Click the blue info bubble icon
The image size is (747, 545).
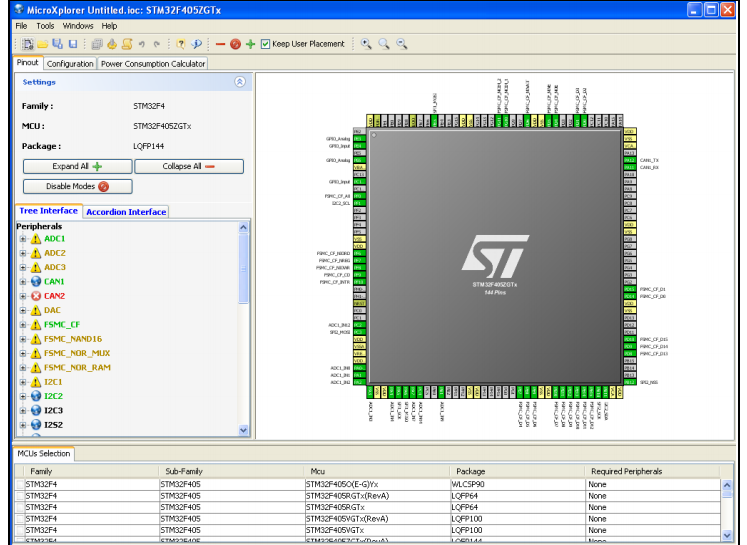point(196,44)
